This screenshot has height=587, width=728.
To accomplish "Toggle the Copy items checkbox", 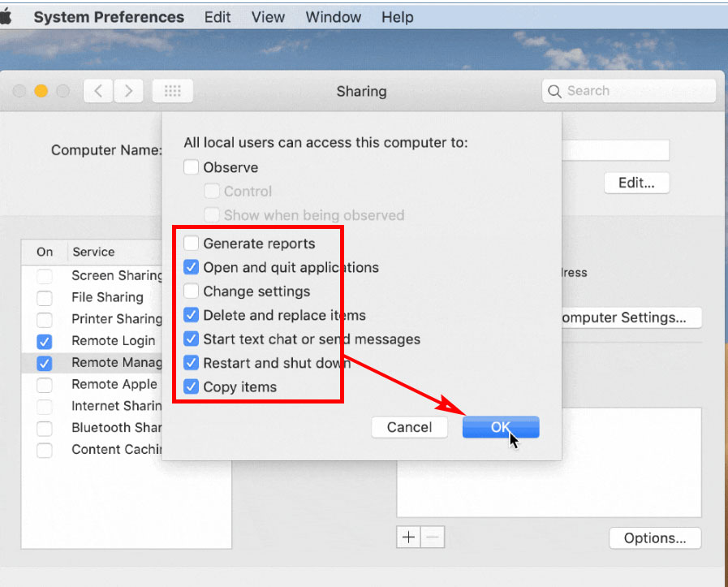I will coord(191,386).
